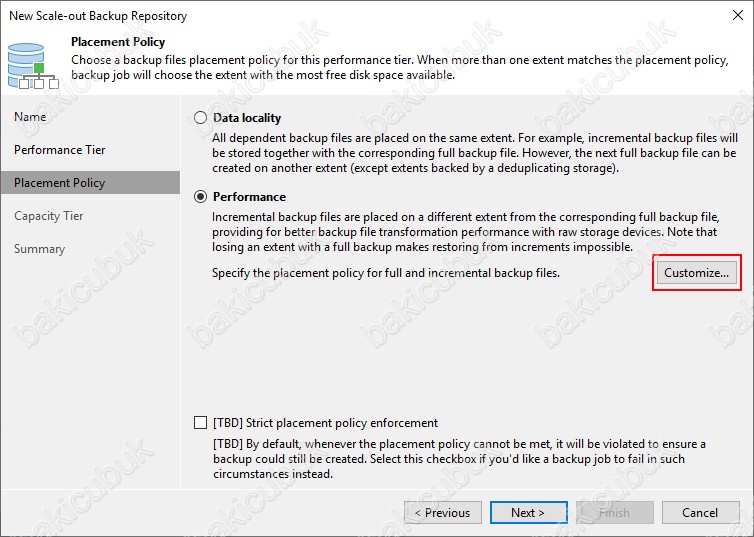The height and width of the screenshot is (537, 754).
Task: Open the Customize placement settings
Action: click(x=696, y=273)
